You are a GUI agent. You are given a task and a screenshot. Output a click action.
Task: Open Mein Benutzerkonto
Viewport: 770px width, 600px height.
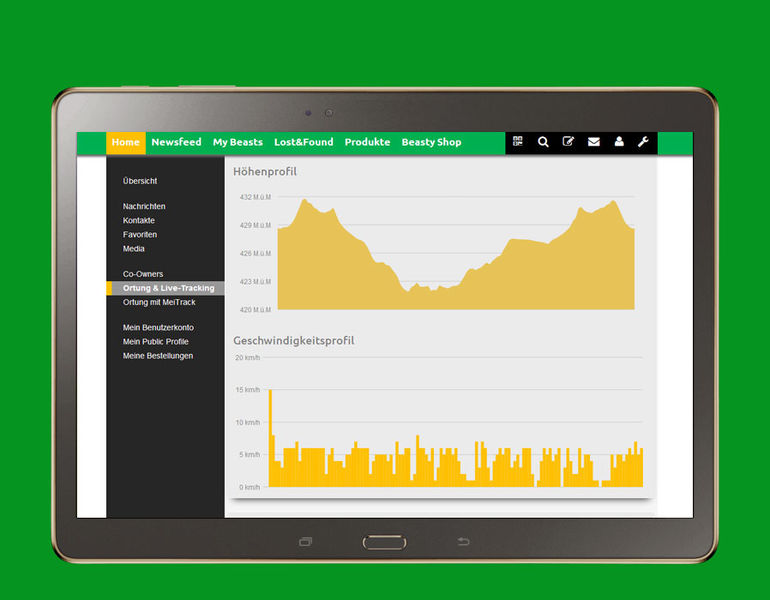click(x=158, y=327)
